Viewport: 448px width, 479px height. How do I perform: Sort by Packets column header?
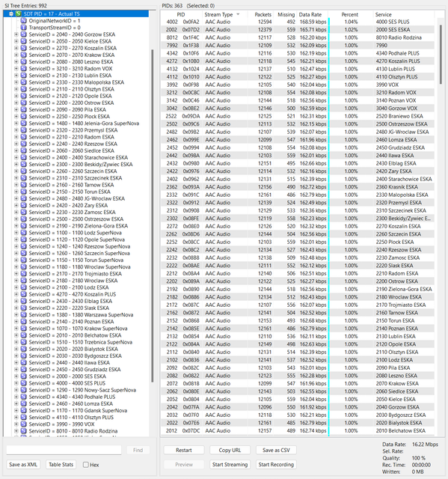click(260, 14)
